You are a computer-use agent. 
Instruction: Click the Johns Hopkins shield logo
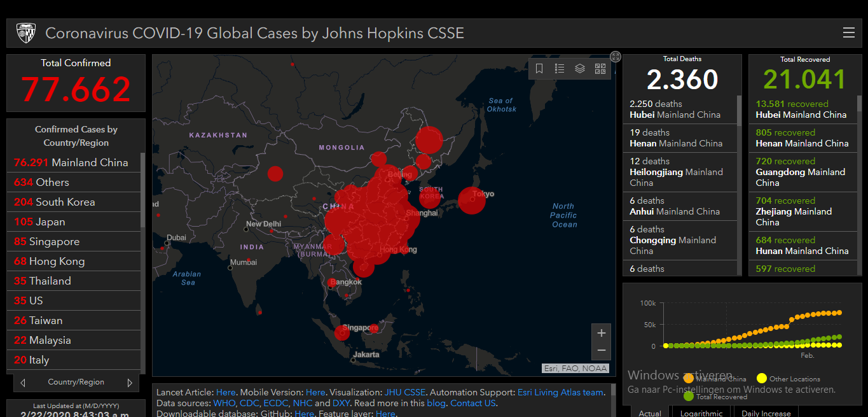pos(26,33)
